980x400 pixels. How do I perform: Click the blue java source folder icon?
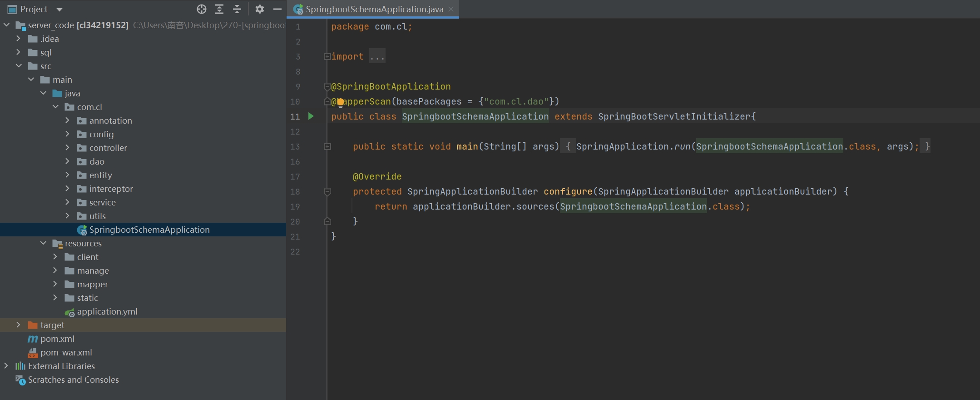pyautogui.click(x=57, y=93)
